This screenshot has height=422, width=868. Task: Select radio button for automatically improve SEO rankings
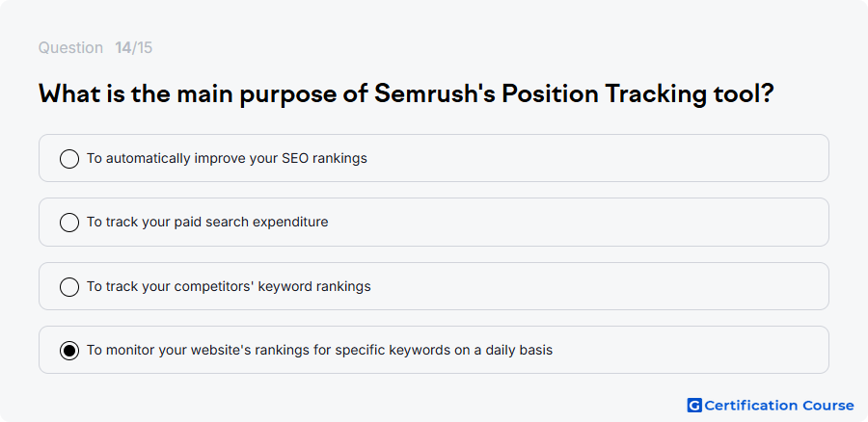pos(69,159)
